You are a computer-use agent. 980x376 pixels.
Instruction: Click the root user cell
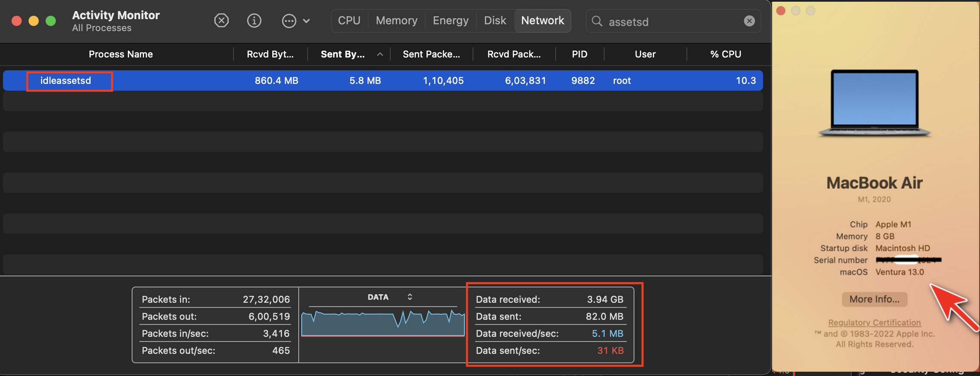[x=622, y=80]
